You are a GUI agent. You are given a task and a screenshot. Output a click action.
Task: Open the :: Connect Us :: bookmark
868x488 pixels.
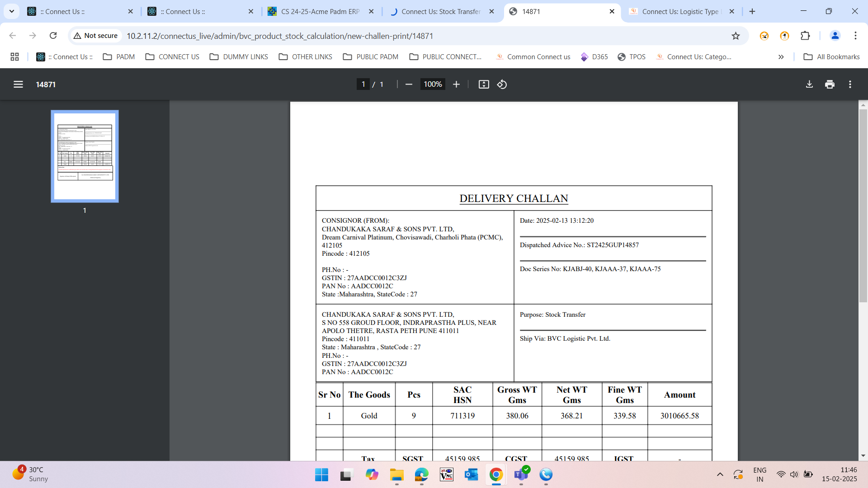pos(64,56)
